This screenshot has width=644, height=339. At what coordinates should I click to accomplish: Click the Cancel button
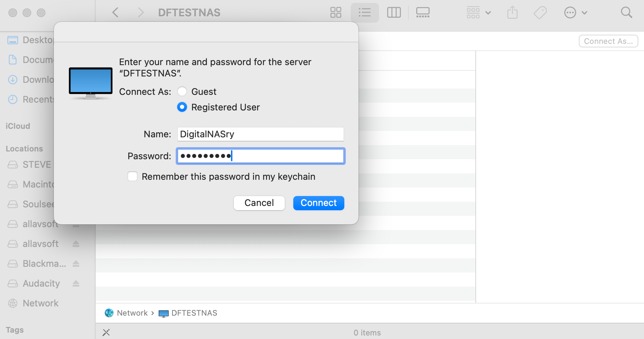(259, 203)
